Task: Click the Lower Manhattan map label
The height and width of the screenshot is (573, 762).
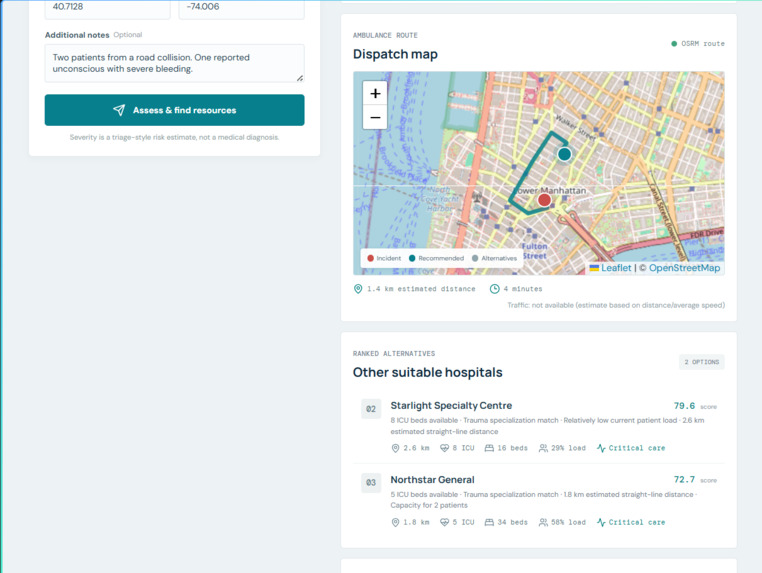Action: [550, 191]
